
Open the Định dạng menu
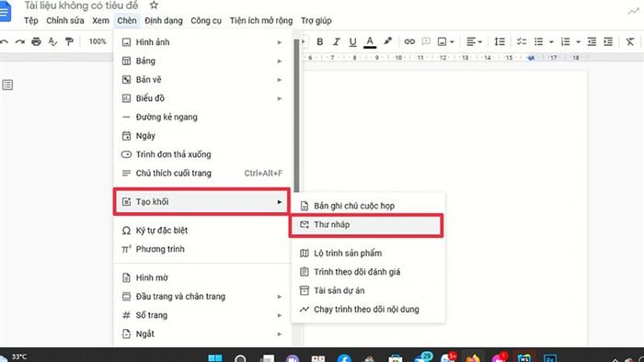coord(164,20)
